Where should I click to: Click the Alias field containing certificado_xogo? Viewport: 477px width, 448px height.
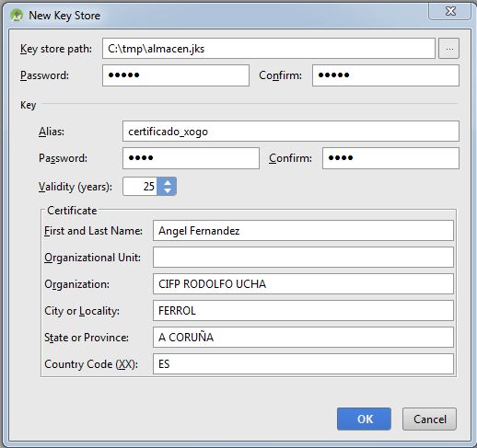(x=291, y=132)
